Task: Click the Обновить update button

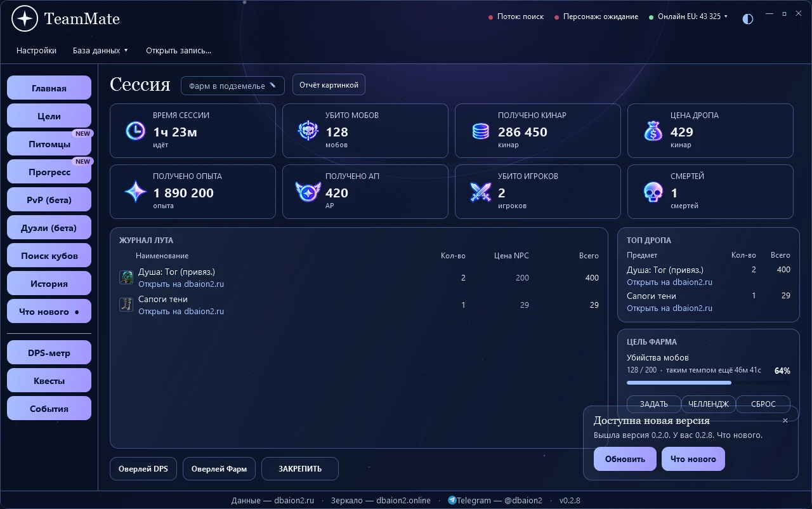Action: coord(625,459)
